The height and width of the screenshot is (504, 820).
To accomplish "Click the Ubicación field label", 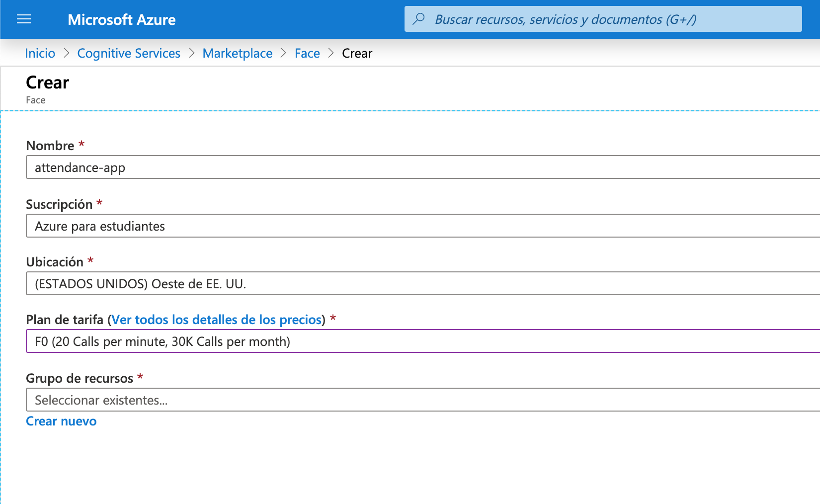I will (55, 262).
